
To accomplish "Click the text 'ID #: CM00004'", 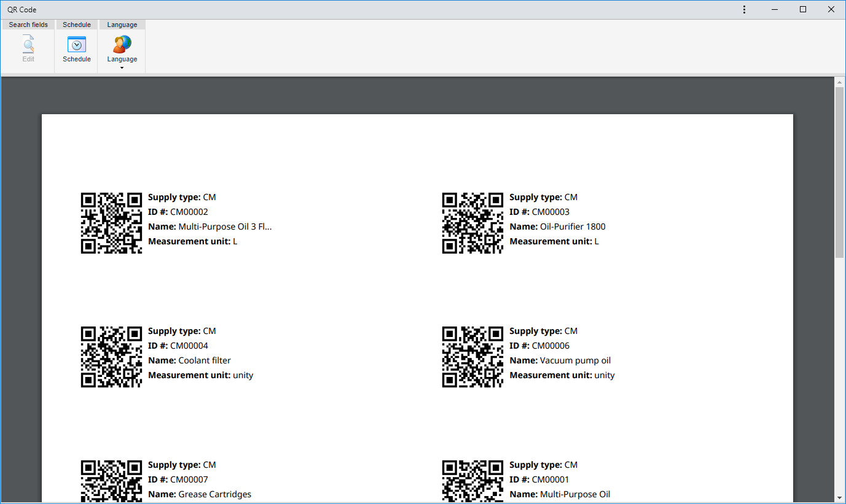I will coord(178,346).
